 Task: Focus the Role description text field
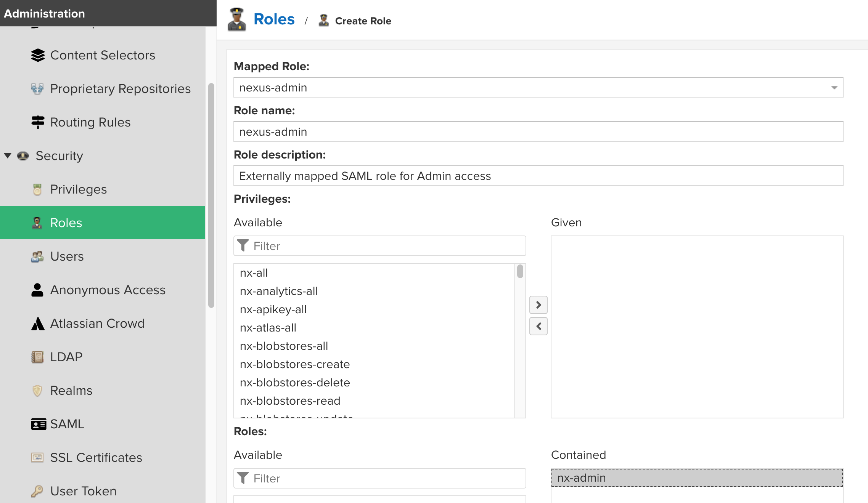[x=538, y=176]
